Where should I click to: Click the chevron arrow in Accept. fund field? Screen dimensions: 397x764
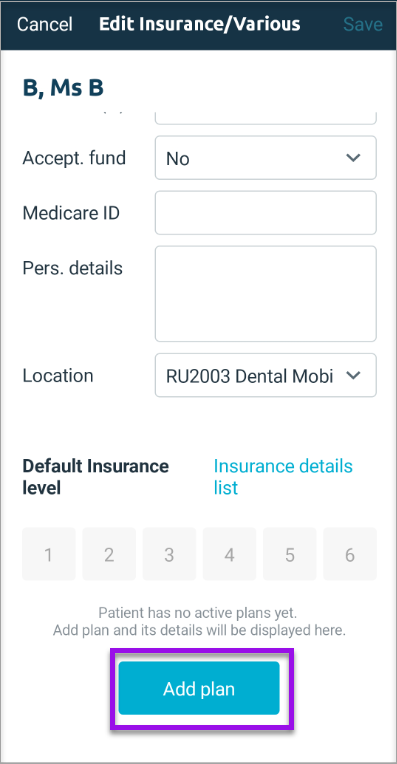353,158
